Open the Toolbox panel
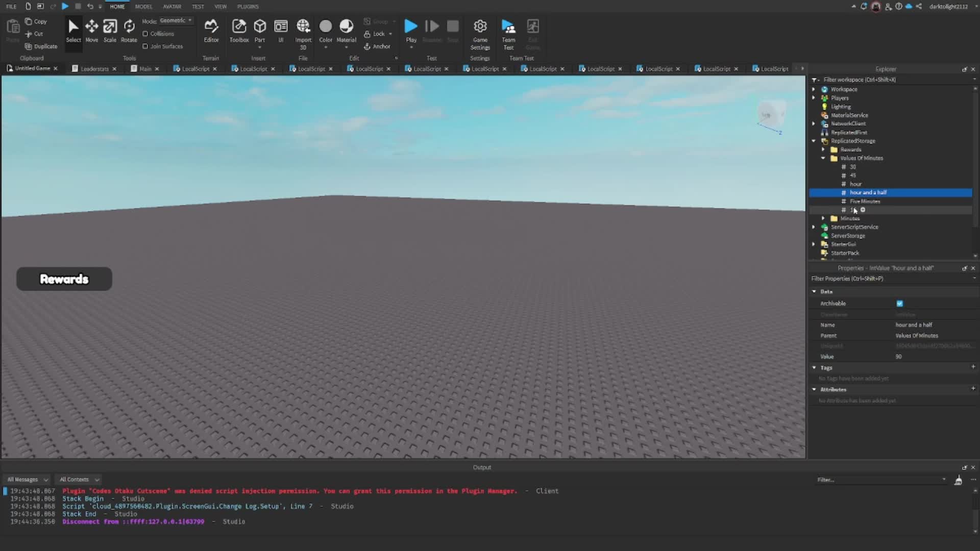 coord(239,31)
